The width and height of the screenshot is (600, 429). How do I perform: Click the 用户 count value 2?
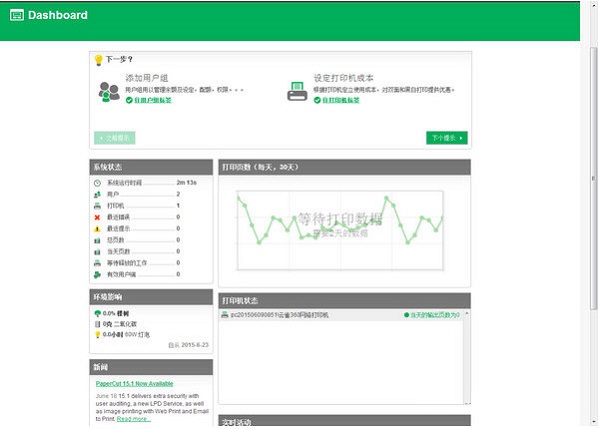click(178, 194)
